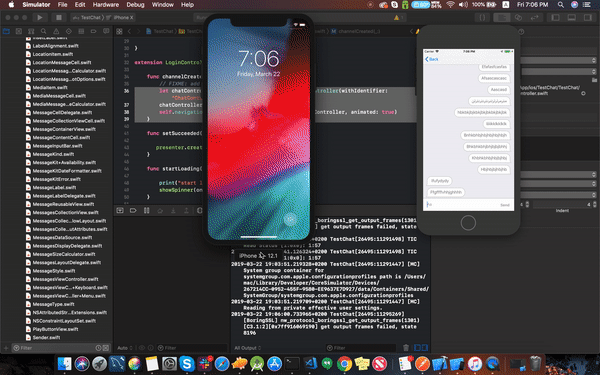This screenshot has height=375, width=600.
Task: Adjust the Indent width stepper
Action: tap(594, 205)
